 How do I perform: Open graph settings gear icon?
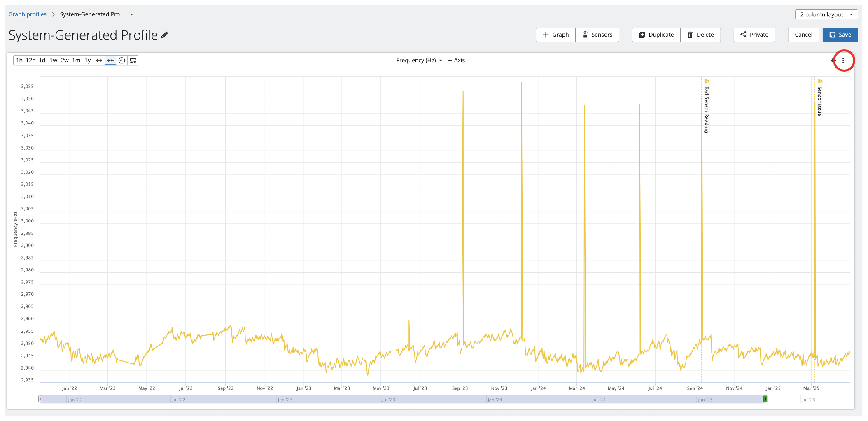833,61
